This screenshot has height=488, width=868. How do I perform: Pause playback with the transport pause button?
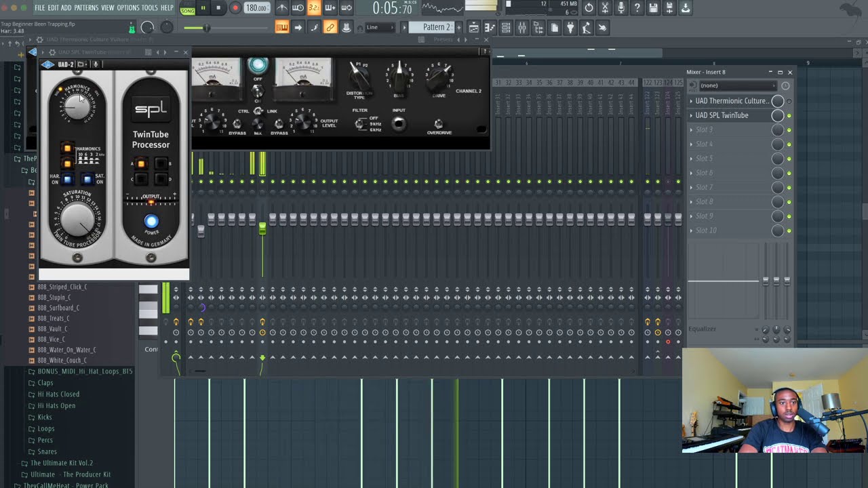pyautogui.click(x=203, y=8)
